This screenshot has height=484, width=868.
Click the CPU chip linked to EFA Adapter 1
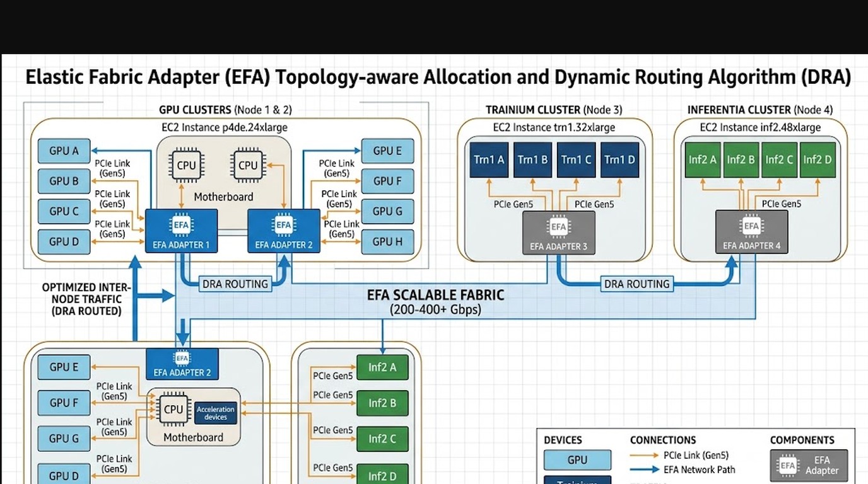point(186,165)
